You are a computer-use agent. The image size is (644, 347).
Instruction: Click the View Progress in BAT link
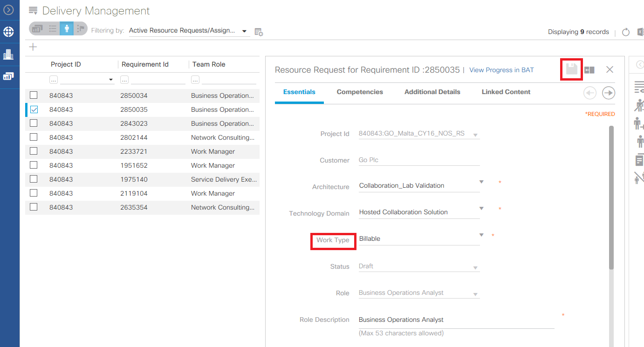point(501,70)
